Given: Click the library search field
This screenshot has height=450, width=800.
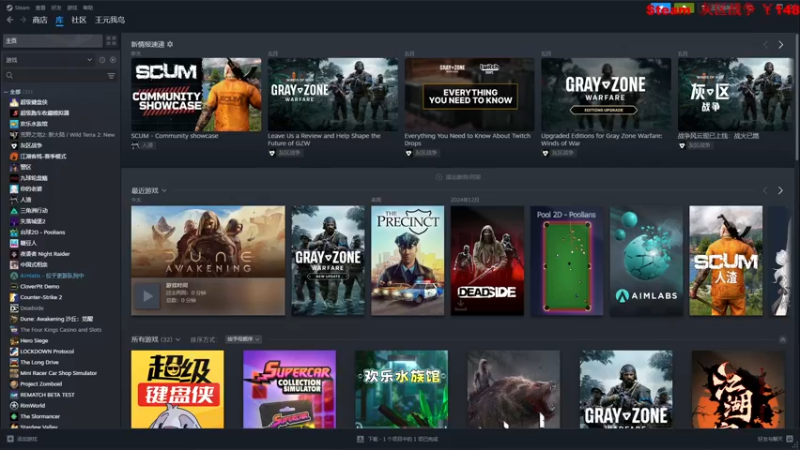Looking at the screenshot, I should click(x=55, y=76).
